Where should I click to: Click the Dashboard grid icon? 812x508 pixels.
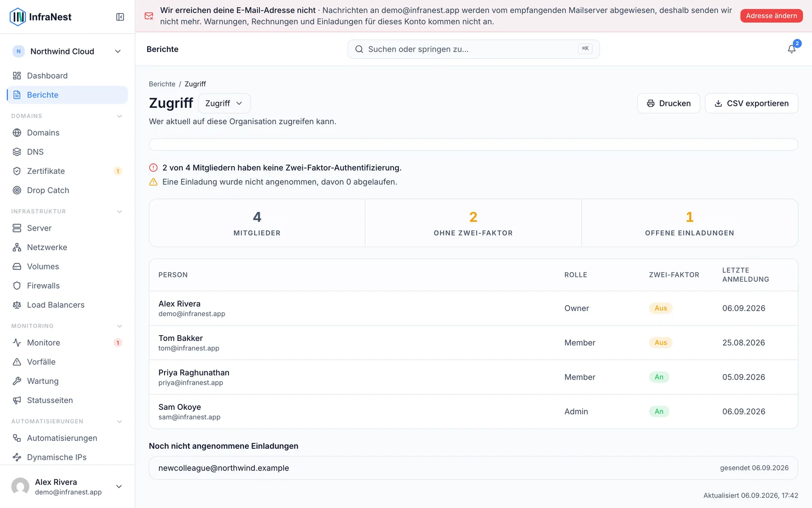17,76
